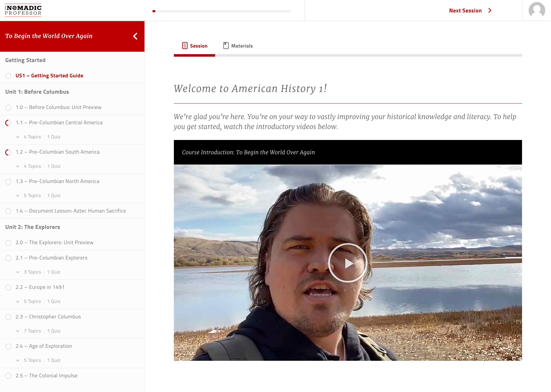Viewport: 551px width, 392px height.
Task: Open 1.2 – Pre-Columbian South America lesson
Action: pyautogui.click(x=58, y=152)
